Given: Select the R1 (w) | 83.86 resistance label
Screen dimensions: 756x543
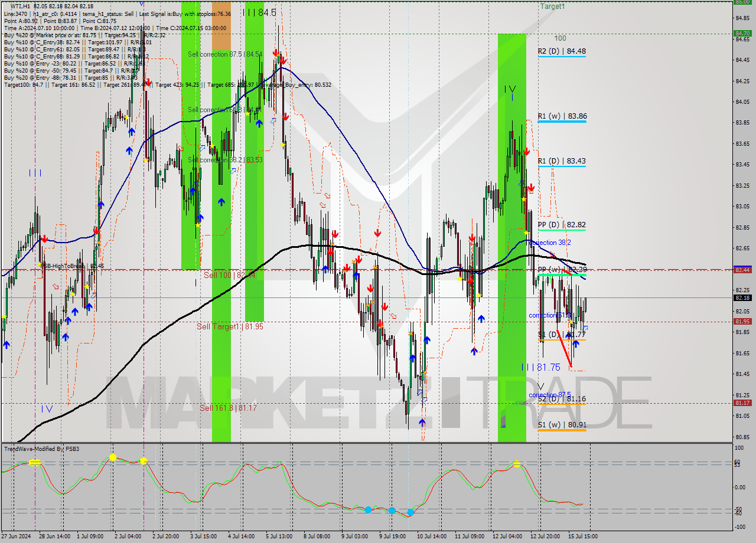Looking at the screenshot, I should pos(562,116).
